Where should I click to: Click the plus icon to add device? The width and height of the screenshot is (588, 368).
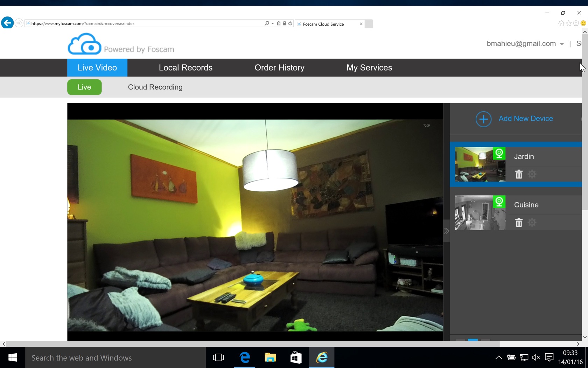tap(483, 119)
